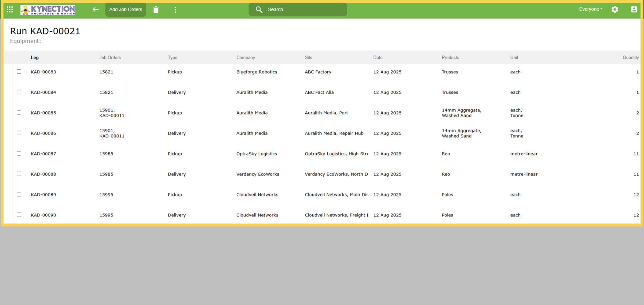Image resolution: width=644 pixels, height=305 pixels.
Task: Click the Verdancy EcoWorks company cell
Action: click(258, 174)
